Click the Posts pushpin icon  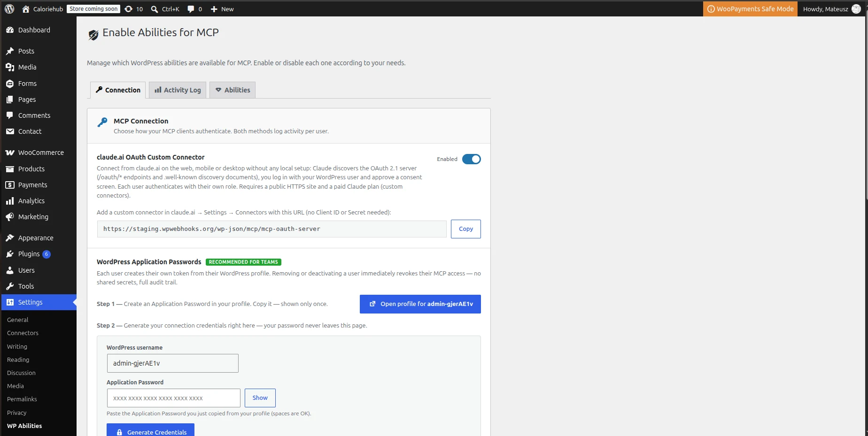tap(10, 51)
